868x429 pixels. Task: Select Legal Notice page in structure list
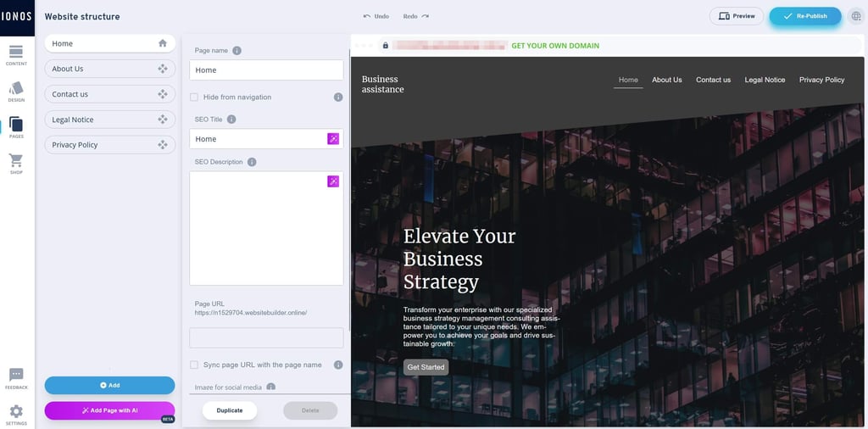pyautogui.click(x=109, y=120)
